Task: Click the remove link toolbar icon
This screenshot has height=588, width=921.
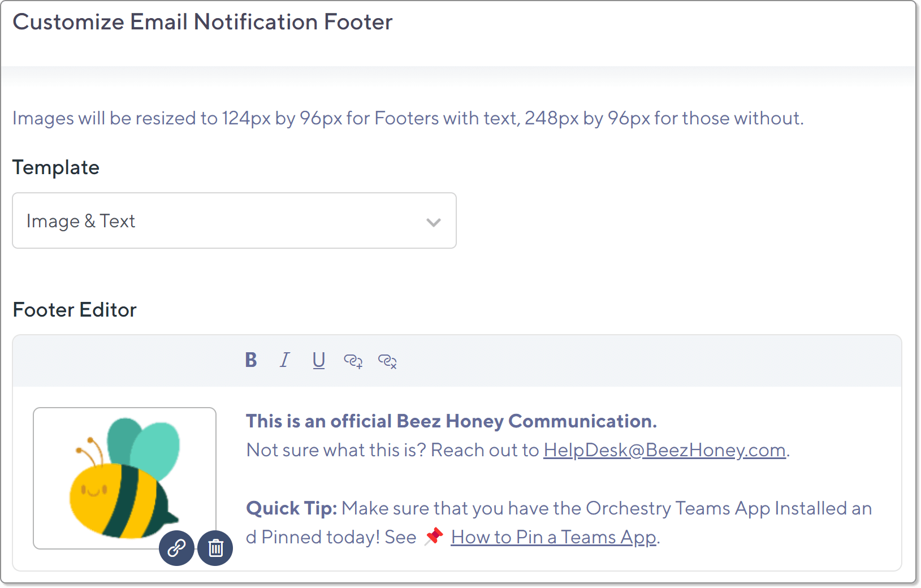Action: [387, 361]
